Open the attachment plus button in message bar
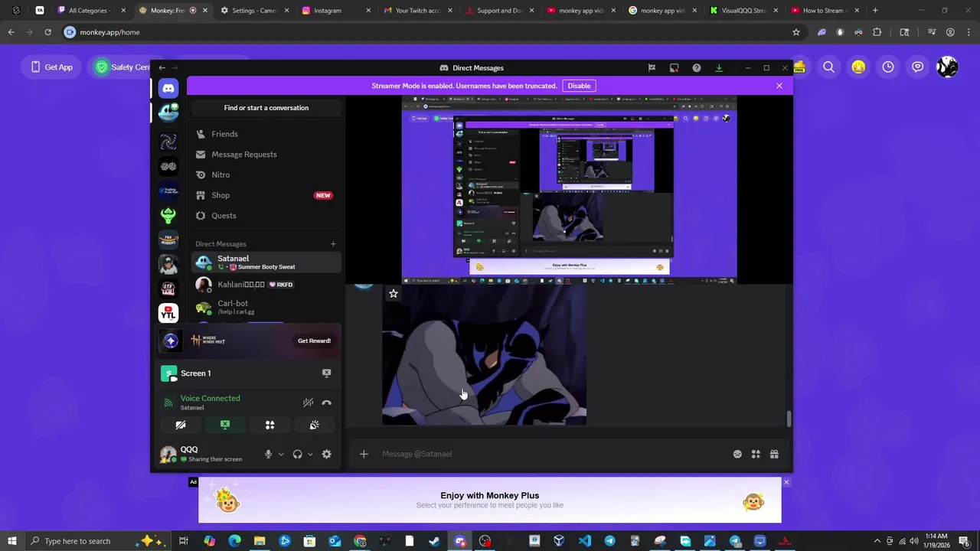980x551 pixels. click(x=364, y=454)
